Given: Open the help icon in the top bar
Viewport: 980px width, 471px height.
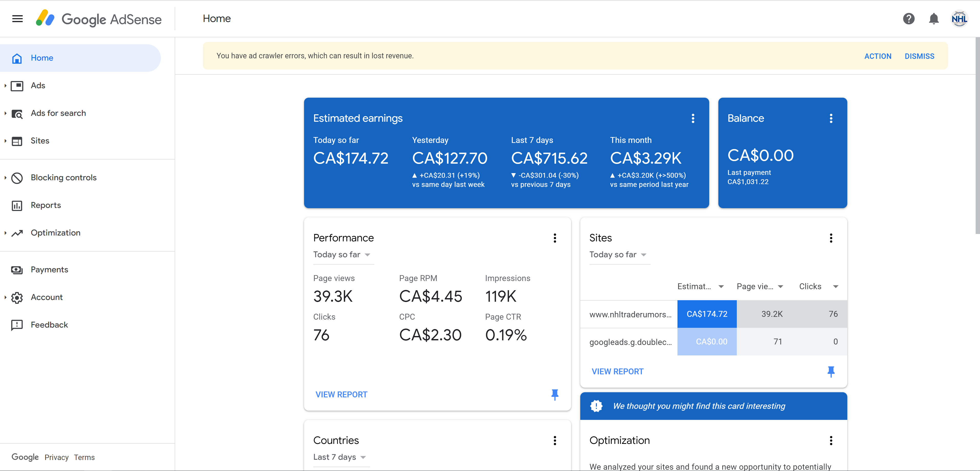Looking at the screenshot, I should (909, 18).
